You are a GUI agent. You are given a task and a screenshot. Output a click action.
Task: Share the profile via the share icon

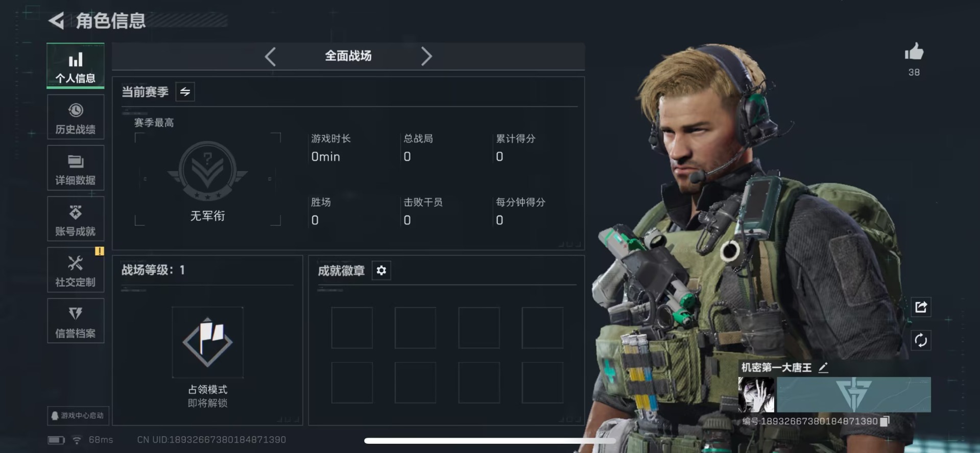921,307
